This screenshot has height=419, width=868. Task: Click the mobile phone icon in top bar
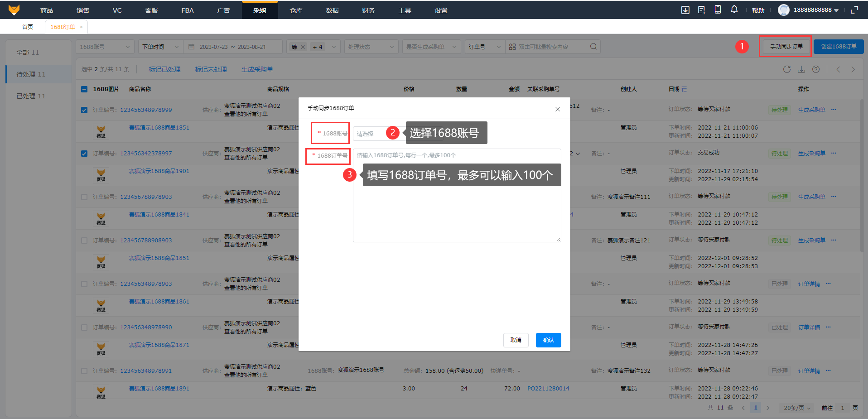click(x=718, y=10)
